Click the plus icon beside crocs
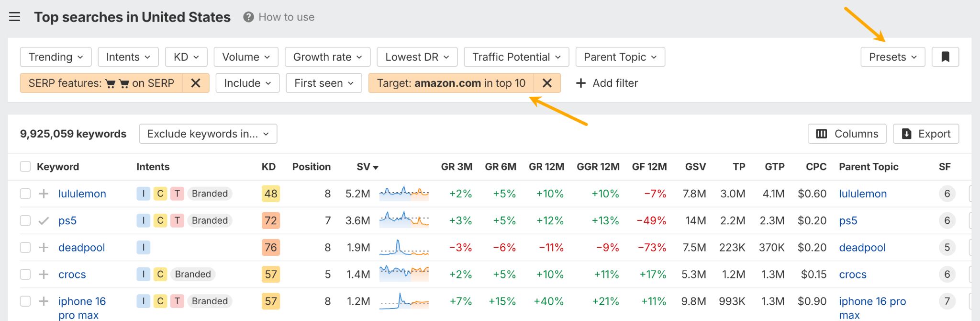Image resolution: width=980 pixels, height=321 pixels. click(x=44, y=275)
